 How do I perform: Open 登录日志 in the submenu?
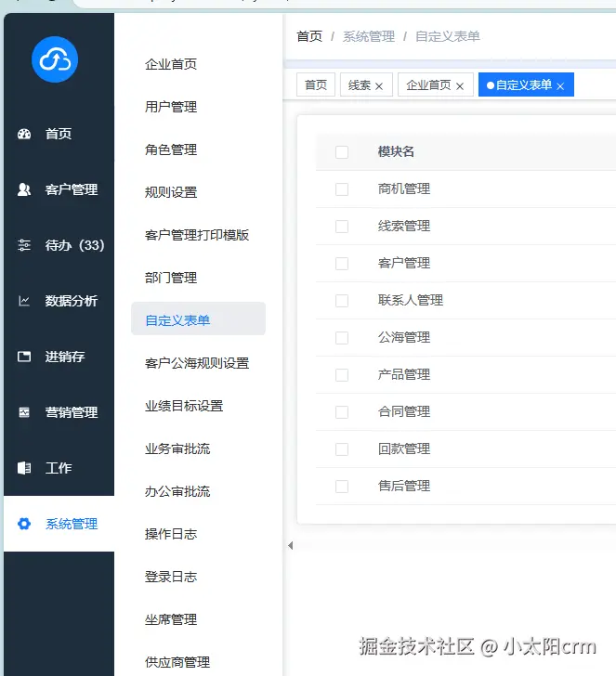point(171,577)
